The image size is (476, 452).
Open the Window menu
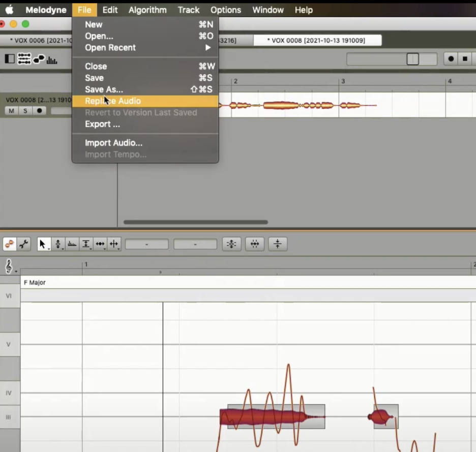tap(267, 10)
